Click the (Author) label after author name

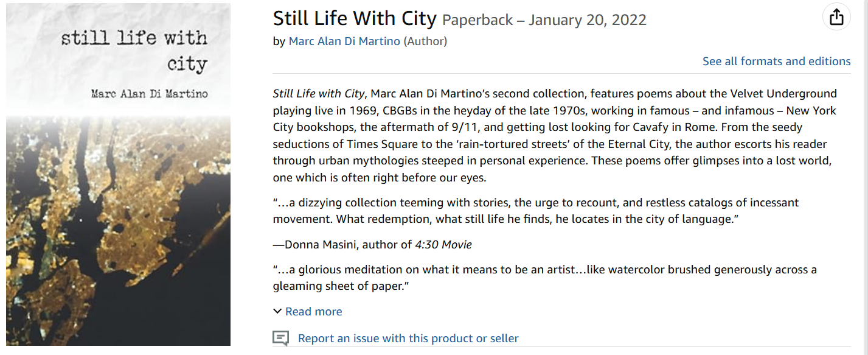click(x=425, y=41)
